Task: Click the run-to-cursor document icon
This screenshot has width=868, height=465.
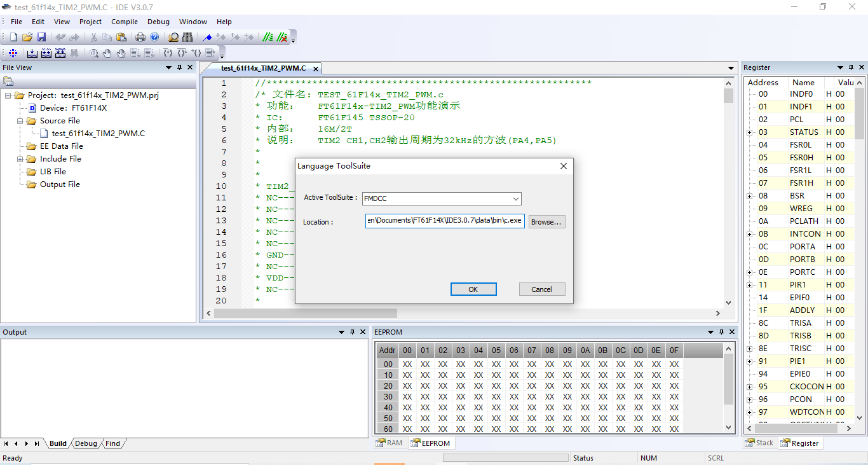Action: point(210,53)
